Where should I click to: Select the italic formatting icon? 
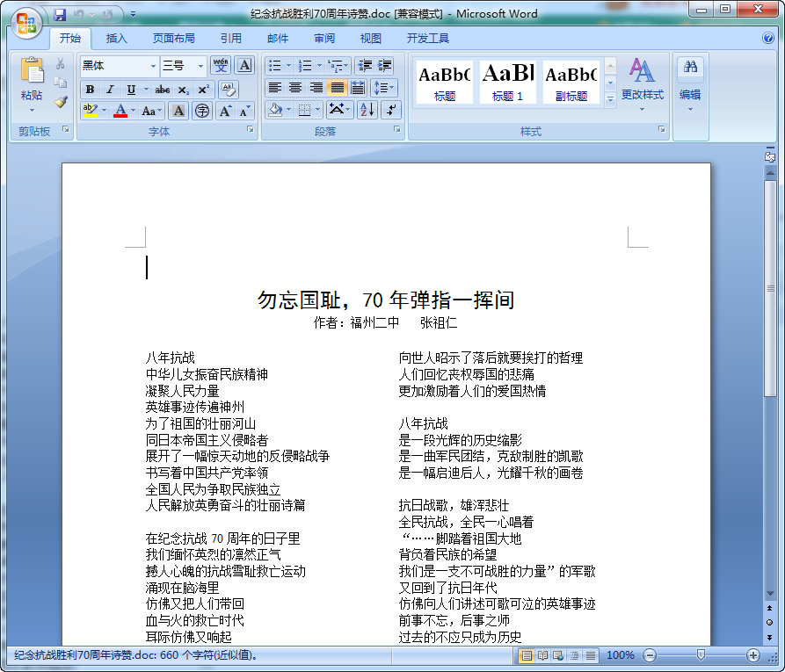110,89
